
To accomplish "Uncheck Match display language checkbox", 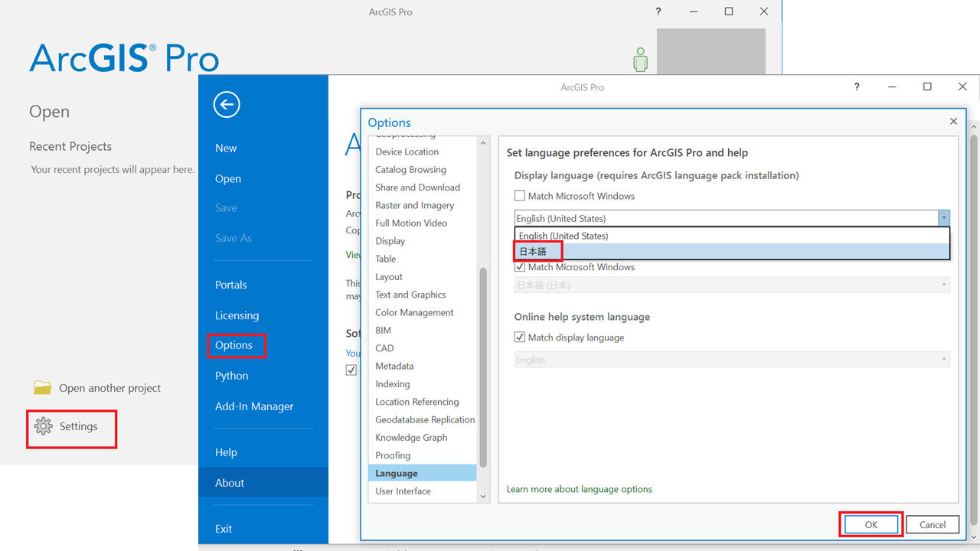I will coord(520,337).
